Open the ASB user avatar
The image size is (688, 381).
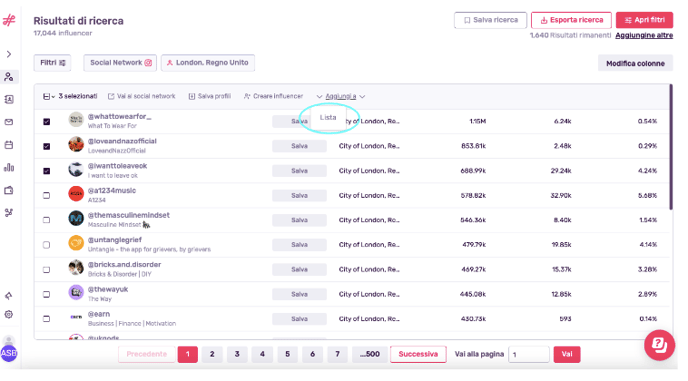9,353
